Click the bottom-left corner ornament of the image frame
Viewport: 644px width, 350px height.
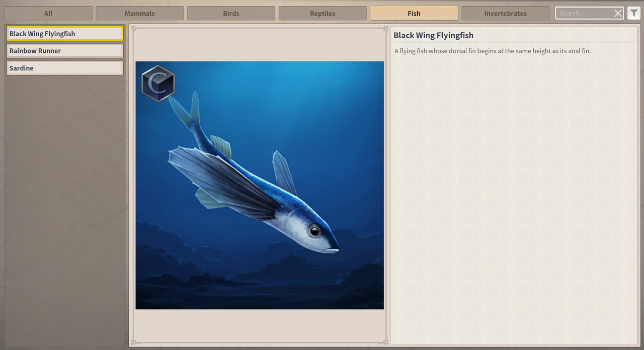pos(134,342)
